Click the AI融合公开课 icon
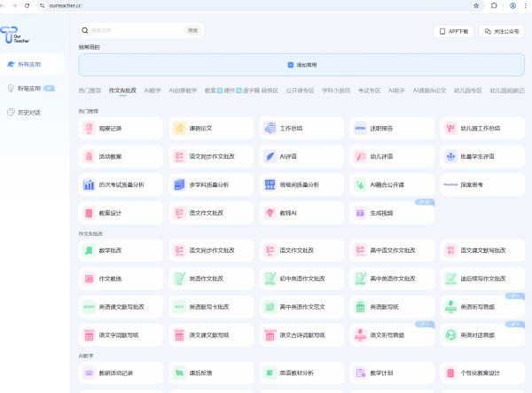This screenshot has width=532, height=393. point(360,185)
